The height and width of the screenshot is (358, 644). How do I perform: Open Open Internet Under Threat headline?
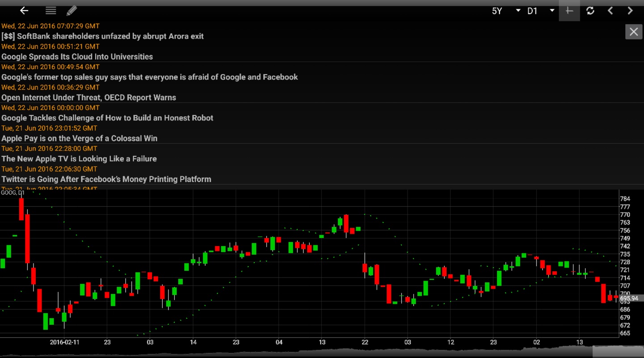click(x=88, y=98)
